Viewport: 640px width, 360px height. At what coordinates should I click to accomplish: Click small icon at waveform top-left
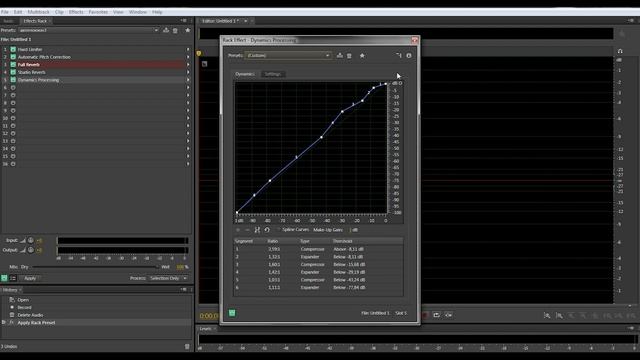(x=204, y=64)
